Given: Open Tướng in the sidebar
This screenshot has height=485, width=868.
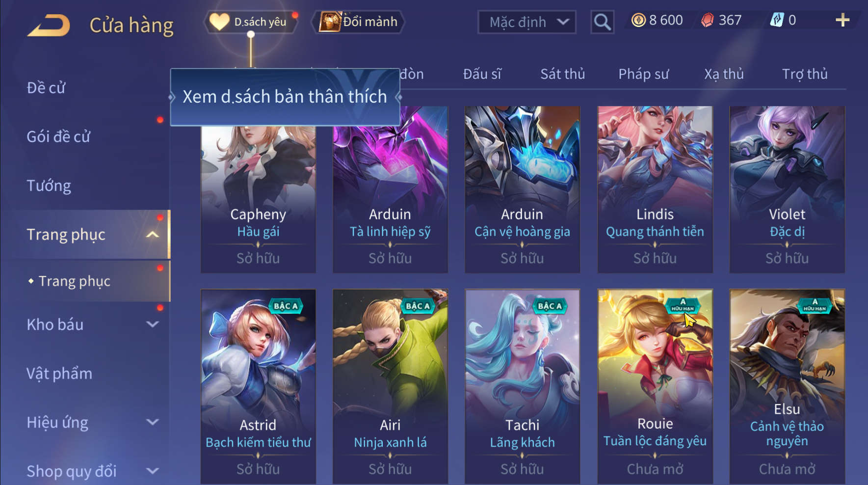Looking at the screenshot, I should coord(49,186).
